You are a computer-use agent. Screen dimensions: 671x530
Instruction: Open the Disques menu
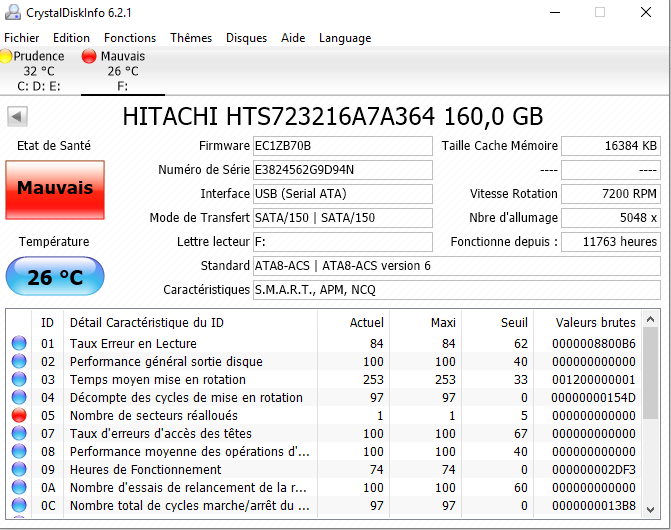click(246, 38)
